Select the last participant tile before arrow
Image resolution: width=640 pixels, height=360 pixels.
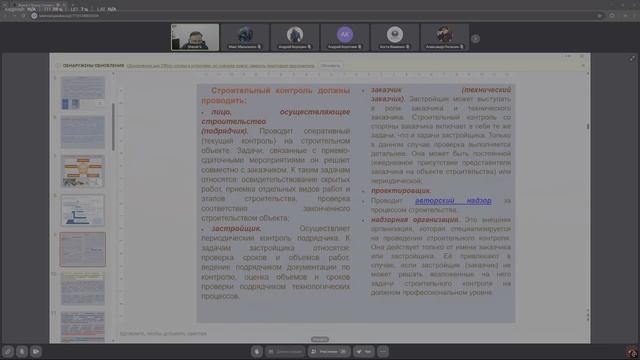(444, 37)
